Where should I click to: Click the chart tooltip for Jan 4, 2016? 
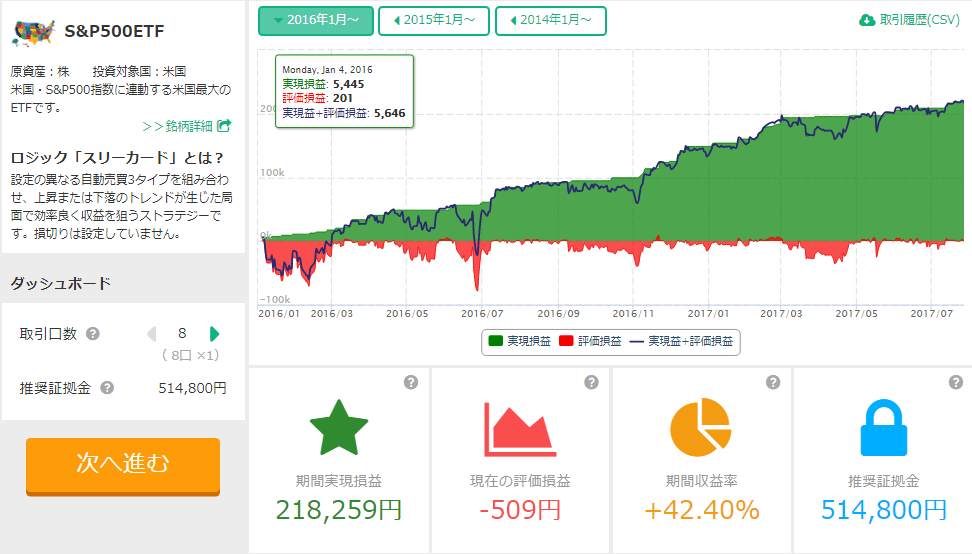tap(344, 91)
